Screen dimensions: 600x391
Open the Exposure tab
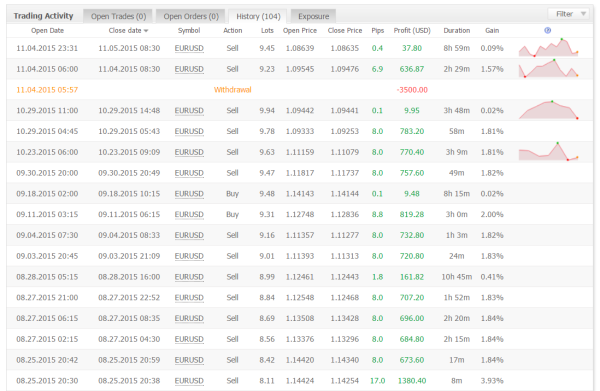pyautogui.click(x=313, y=16)
